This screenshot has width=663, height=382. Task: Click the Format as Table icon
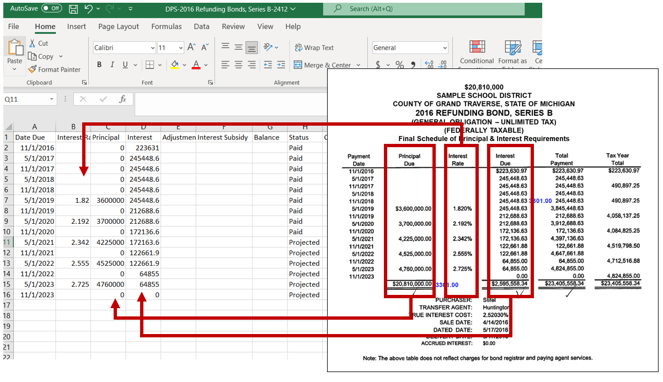tap(512, 52)
